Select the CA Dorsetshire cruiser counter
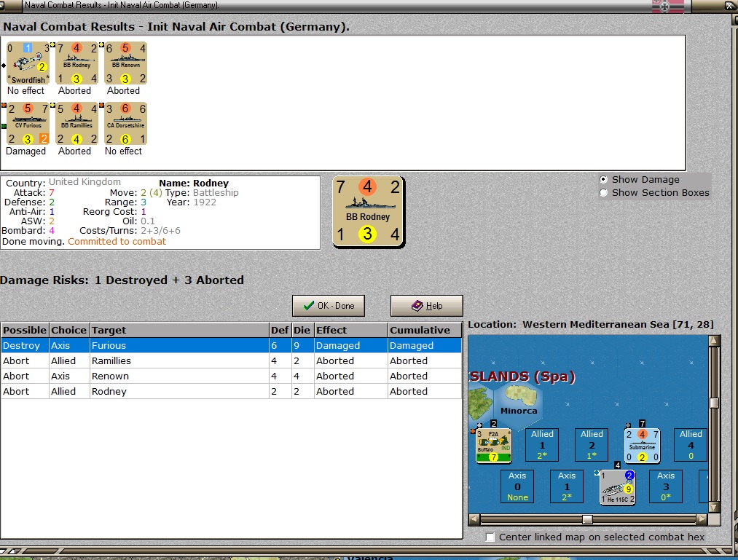The image size is (738, 560). (x=125, y=123)
